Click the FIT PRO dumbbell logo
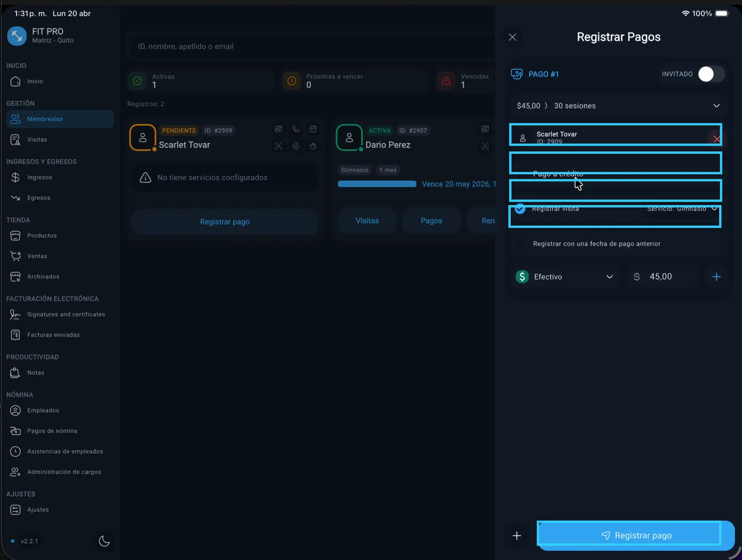742x560 pixels. click(17, 36)
